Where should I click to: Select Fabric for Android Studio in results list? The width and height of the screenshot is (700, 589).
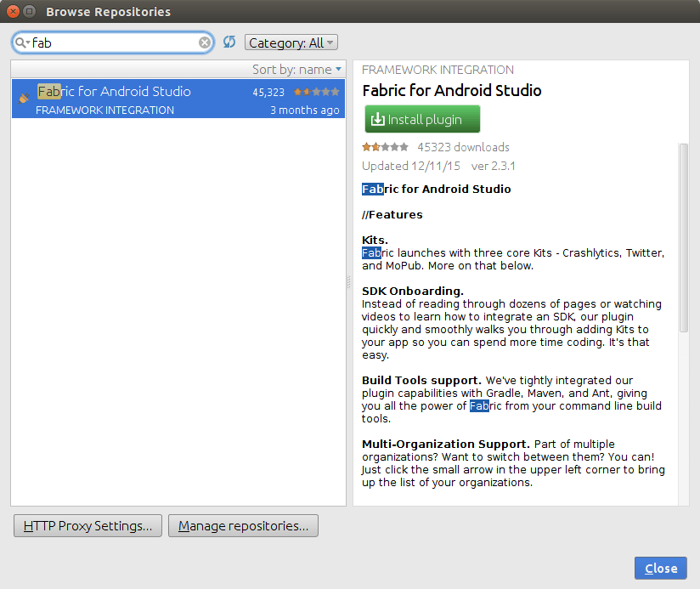(178, 99)
